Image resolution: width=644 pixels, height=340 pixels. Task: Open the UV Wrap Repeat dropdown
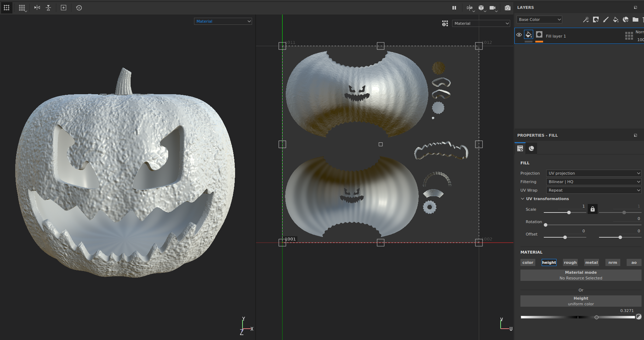(593, 190)
